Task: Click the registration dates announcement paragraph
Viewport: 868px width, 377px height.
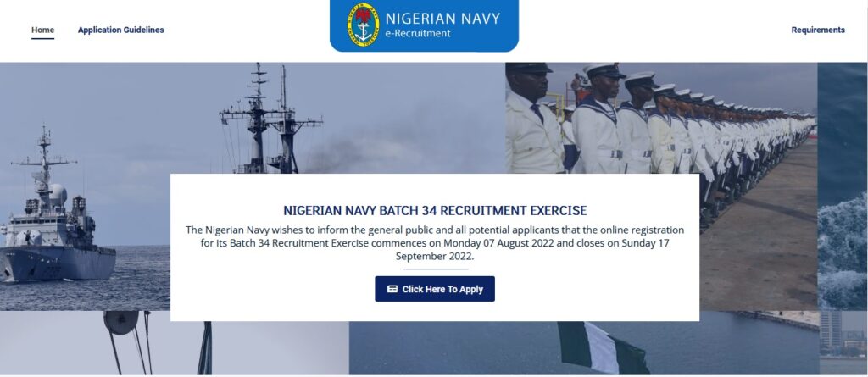Action: pos(435,243)
